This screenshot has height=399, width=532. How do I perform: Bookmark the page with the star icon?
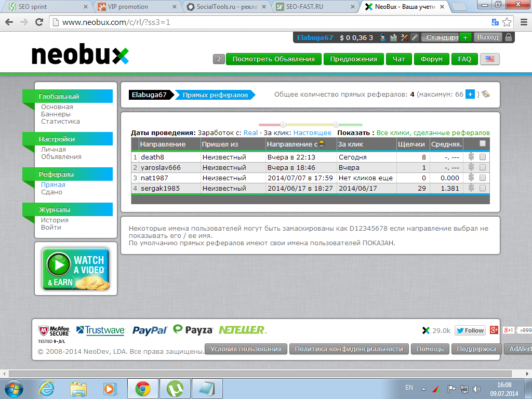coord(507,22)
